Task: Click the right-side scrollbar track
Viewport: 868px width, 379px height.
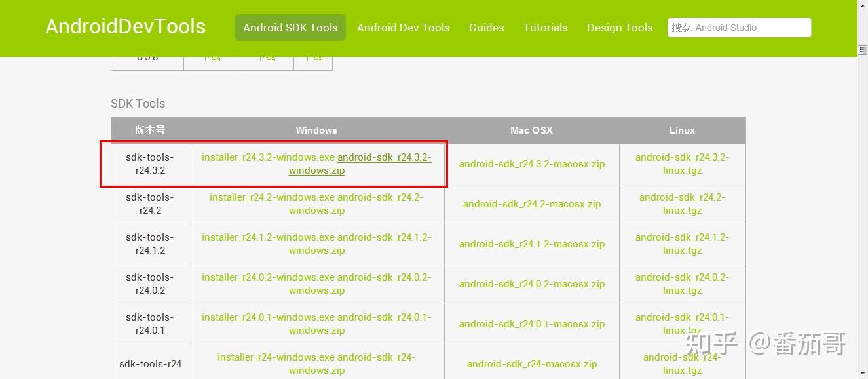Action: coord(862,197)
